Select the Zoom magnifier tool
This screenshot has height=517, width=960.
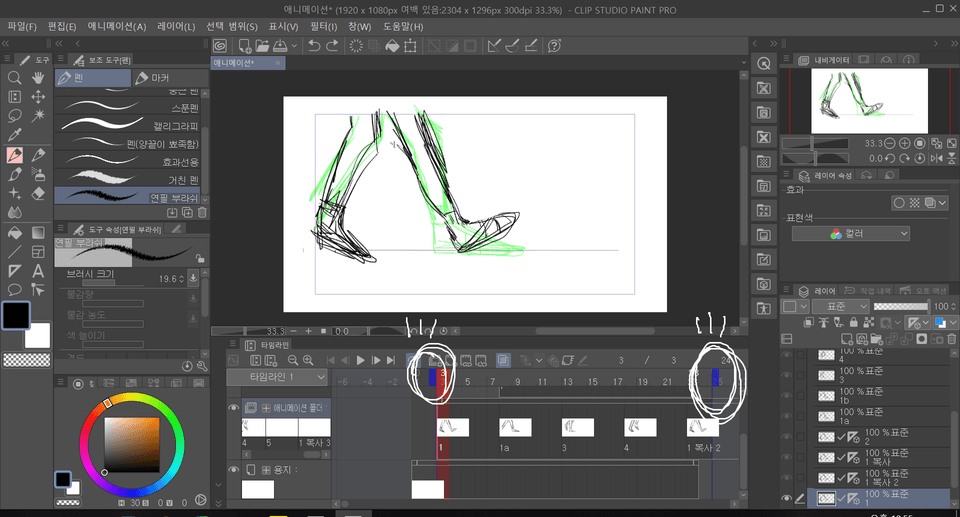[14, 78]
